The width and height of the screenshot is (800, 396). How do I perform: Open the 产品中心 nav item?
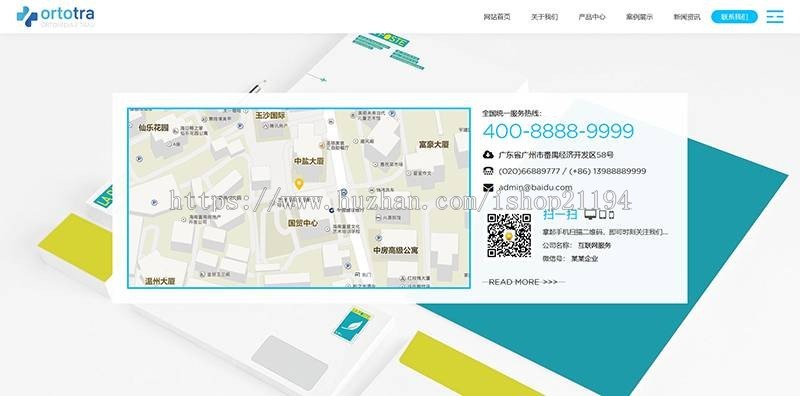[x=592, y=17]
